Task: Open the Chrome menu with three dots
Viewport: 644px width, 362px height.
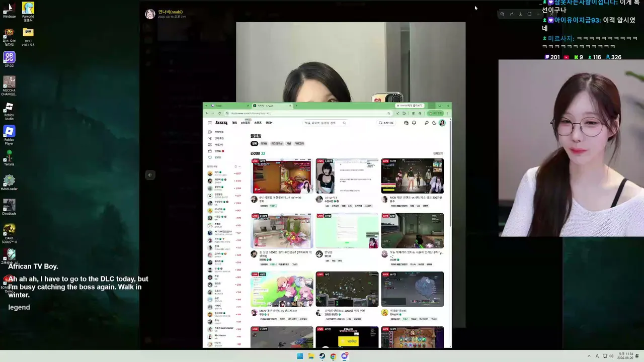Action: tap(448, 113)
